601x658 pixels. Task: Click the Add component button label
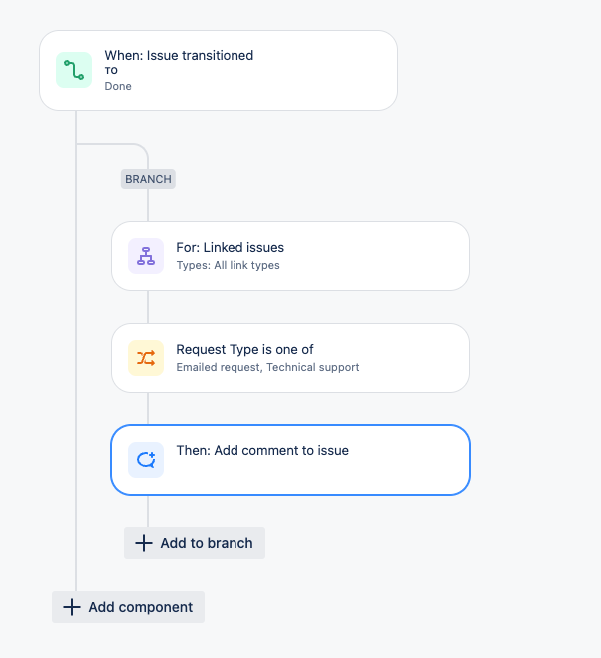[x=141, y=607]
